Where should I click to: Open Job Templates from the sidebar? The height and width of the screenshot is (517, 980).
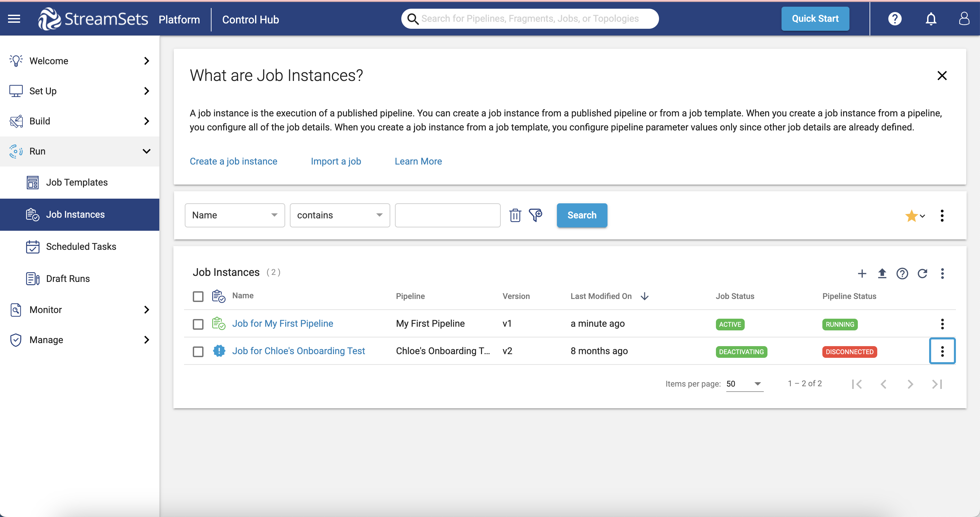pos(77,182)
